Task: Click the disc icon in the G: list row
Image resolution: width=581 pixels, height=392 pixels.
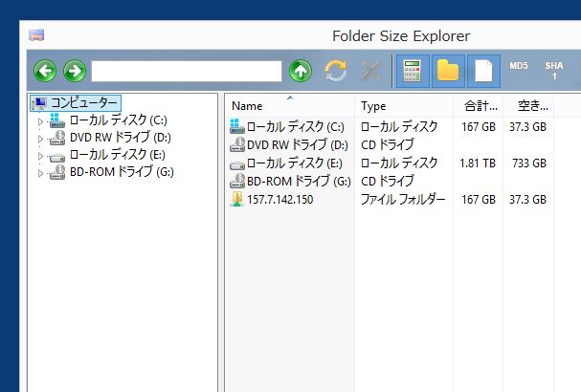Action: 237,181
